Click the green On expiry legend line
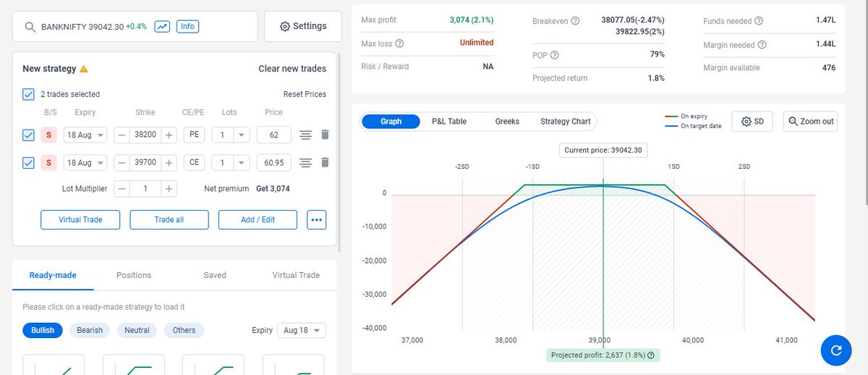Screen dimensions: 868x375 click(x=671, y=117)
